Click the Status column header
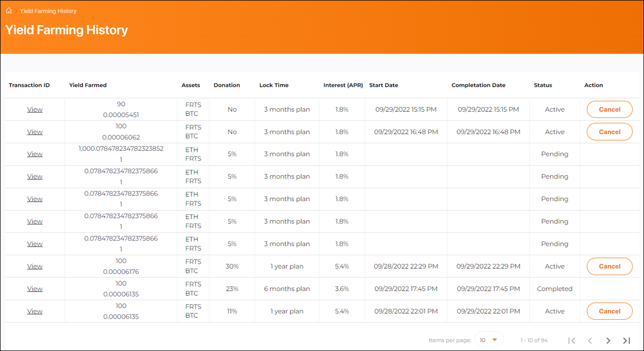 click(543, 85)
